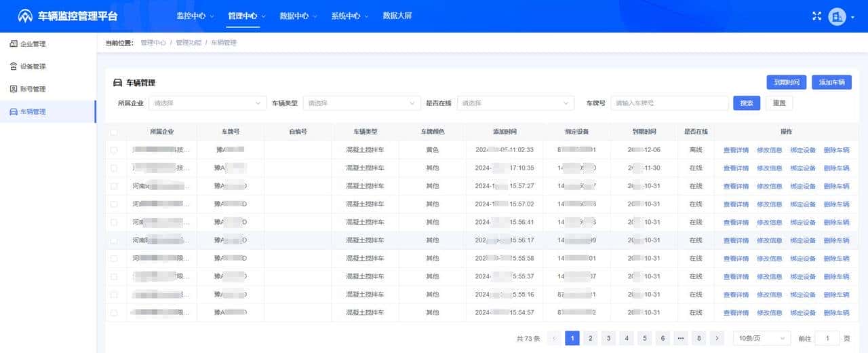Click the 重置 button
Screen dimensions: 868x353
click(x=779, y=103)
